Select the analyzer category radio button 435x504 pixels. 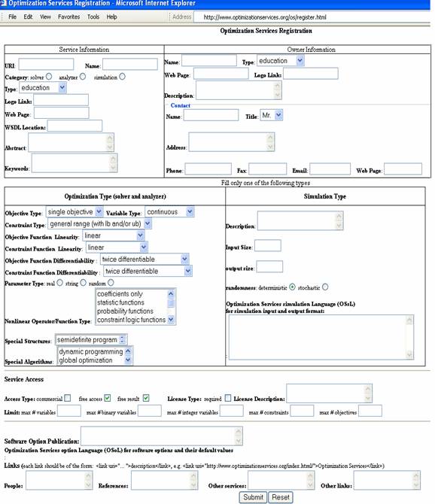[x=83, y=77]
